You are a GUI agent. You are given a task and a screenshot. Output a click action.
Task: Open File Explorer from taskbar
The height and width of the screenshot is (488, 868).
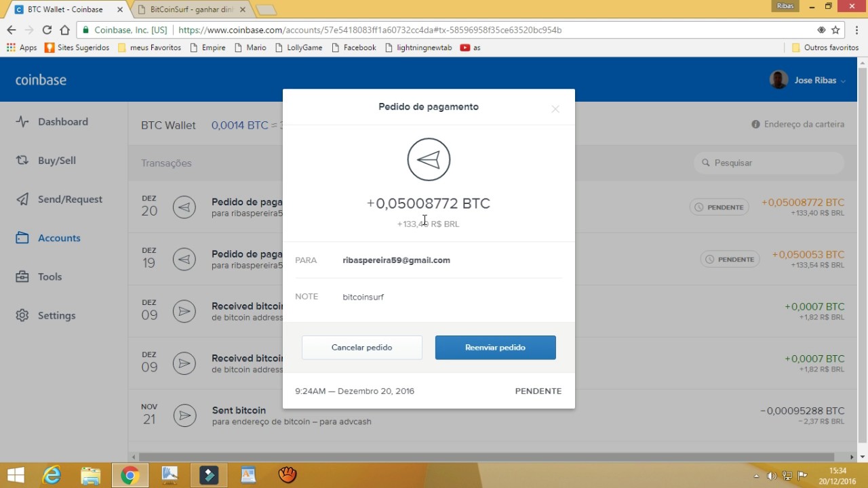(91, 475)
